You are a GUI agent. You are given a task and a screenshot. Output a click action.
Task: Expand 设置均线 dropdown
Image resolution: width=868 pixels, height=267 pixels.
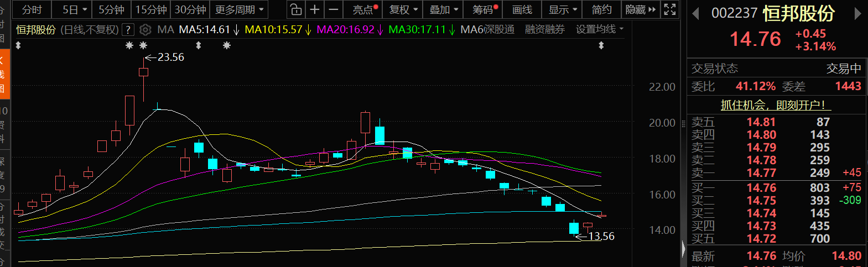(x=600, y=30)
